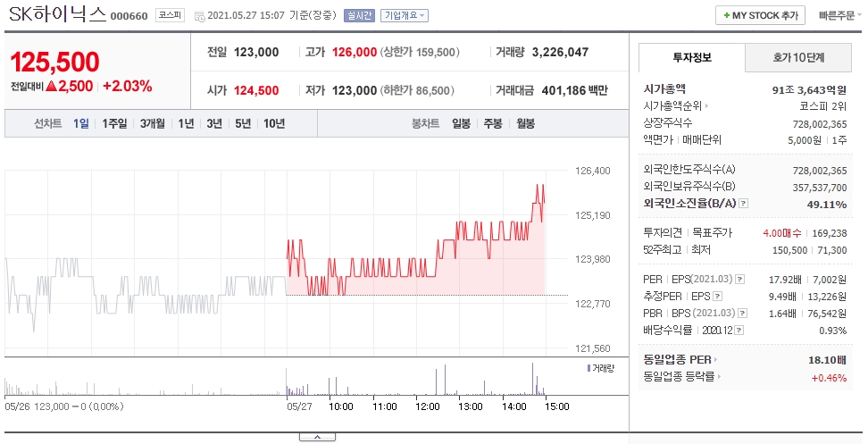Switch to 주봉 candlestick chart
The image size is (868, 444).
pos(493,123)
